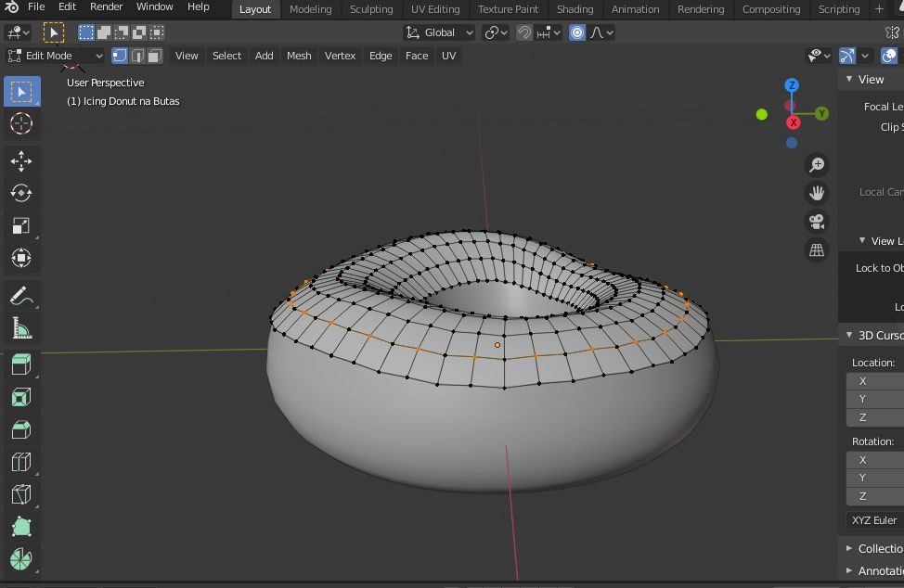Toggle proportional editing button

coord(577,32)
